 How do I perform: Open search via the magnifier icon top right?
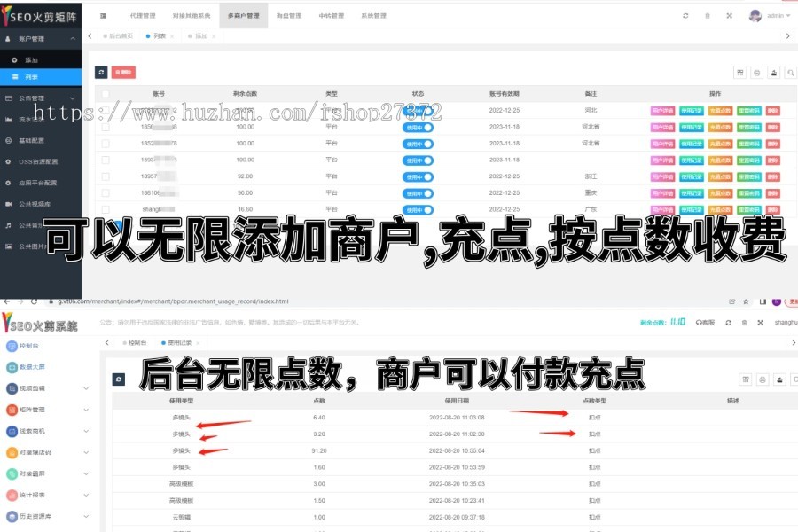[792, 72]
